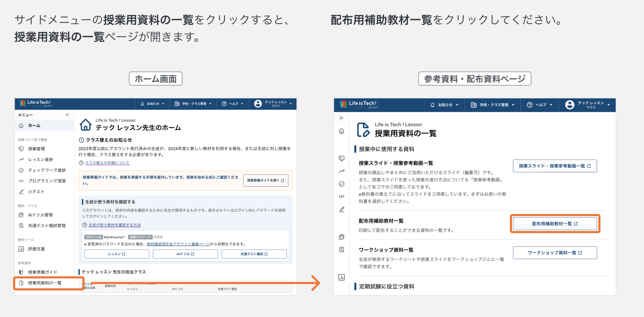Open ヘルプ dropdown on materials page
644x317 pixels.
point(540,105)
